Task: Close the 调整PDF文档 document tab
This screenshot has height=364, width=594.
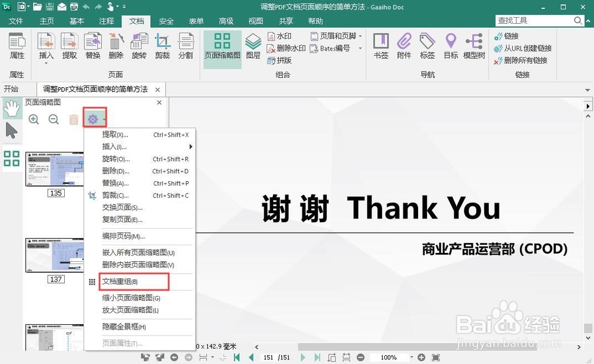Action: pyautogui.click(x=157, y=90)
